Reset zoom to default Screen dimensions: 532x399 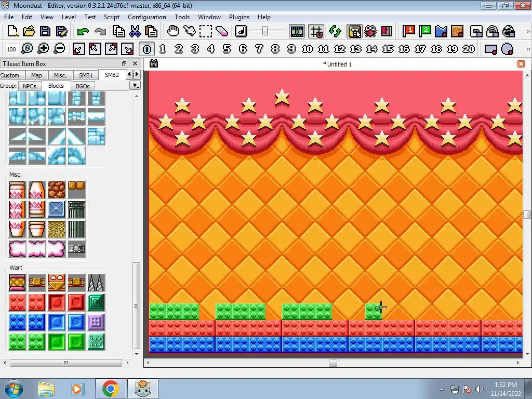tap(27, 49)
